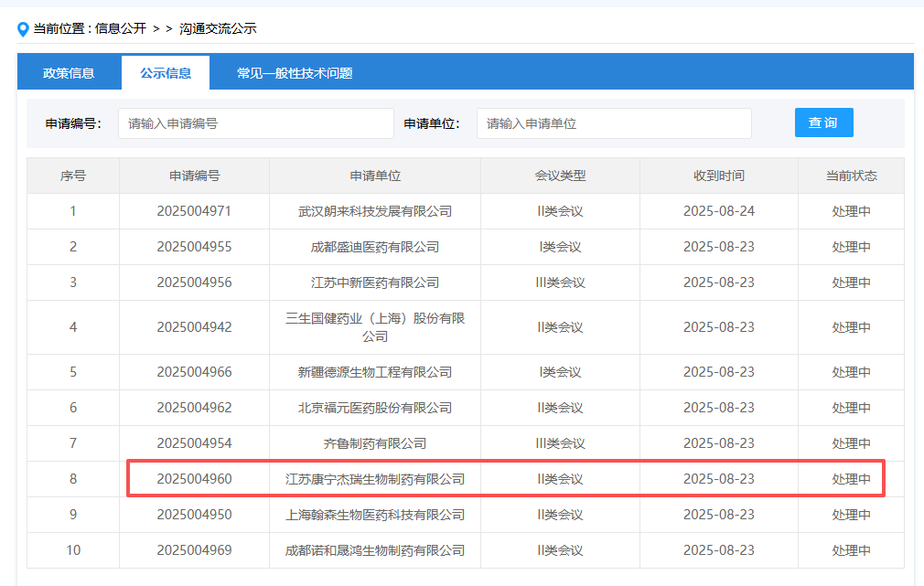Click row number 10 cell
Image resolution: width=924 pixels, height=586 pixels.
click(x=73, y=550)
